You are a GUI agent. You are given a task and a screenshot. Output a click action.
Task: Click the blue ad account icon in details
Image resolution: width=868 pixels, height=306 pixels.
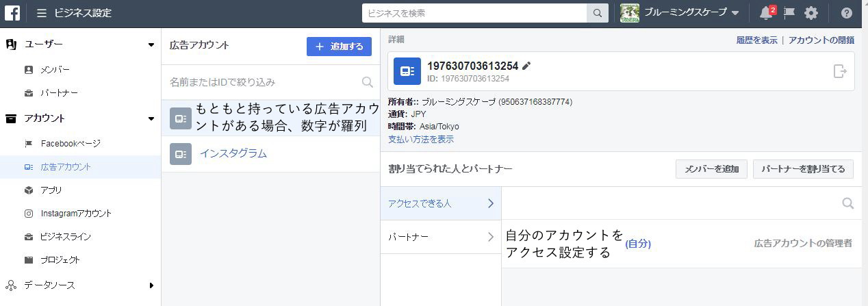pos(407,71)
